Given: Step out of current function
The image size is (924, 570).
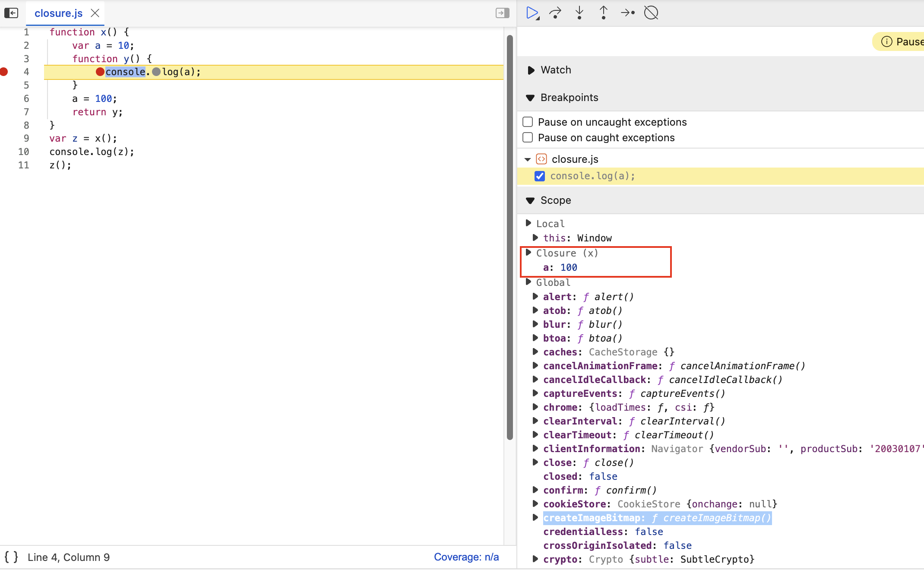Looking at the screenshot, I should tap(604, 13).
